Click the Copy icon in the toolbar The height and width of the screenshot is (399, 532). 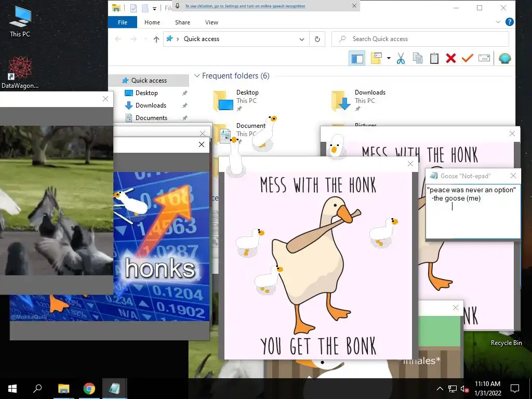pyautogui.click(x=418, y=58)
